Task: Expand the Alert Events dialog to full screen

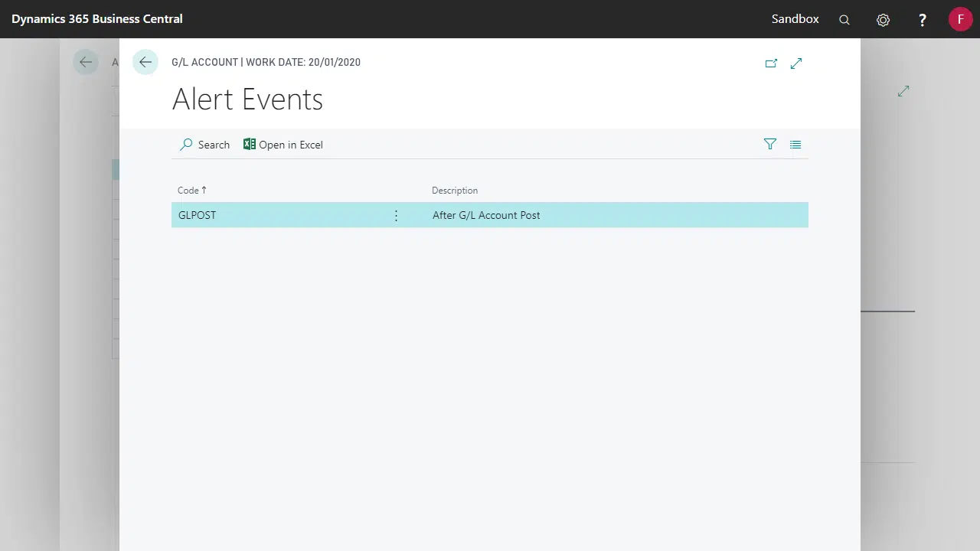Action: pyautogui.click(x=796, y=64)
